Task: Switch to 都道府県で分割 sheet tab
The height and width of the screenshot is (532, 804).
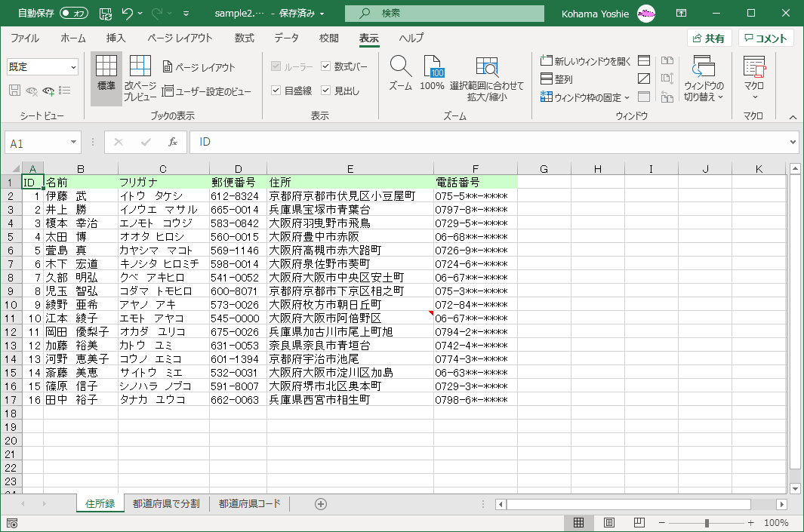Action: click(166, 504)
